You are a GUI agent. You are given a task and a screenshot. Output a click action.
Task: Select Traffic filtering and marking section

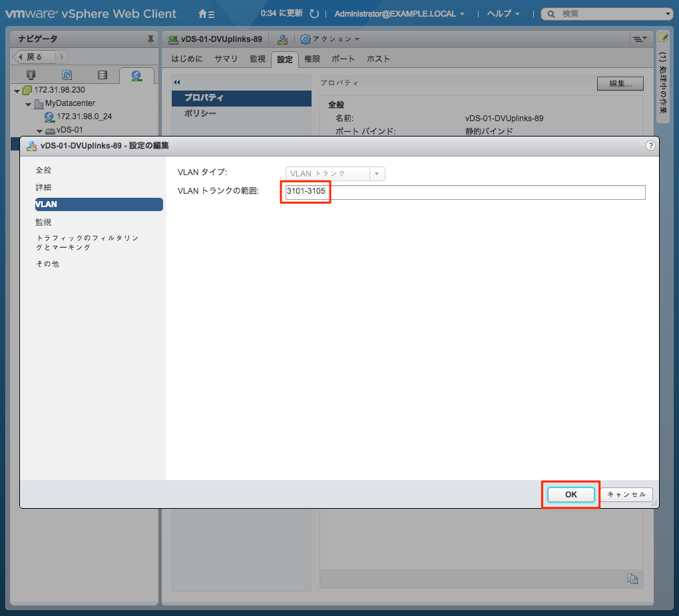click(87, 242)
